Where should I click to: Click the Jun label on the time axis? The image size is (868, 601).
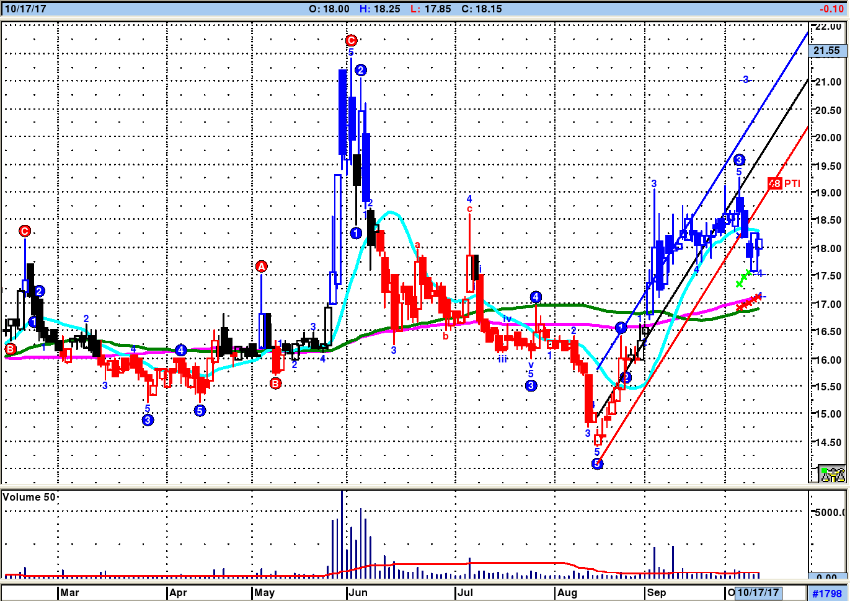[358, 593]
